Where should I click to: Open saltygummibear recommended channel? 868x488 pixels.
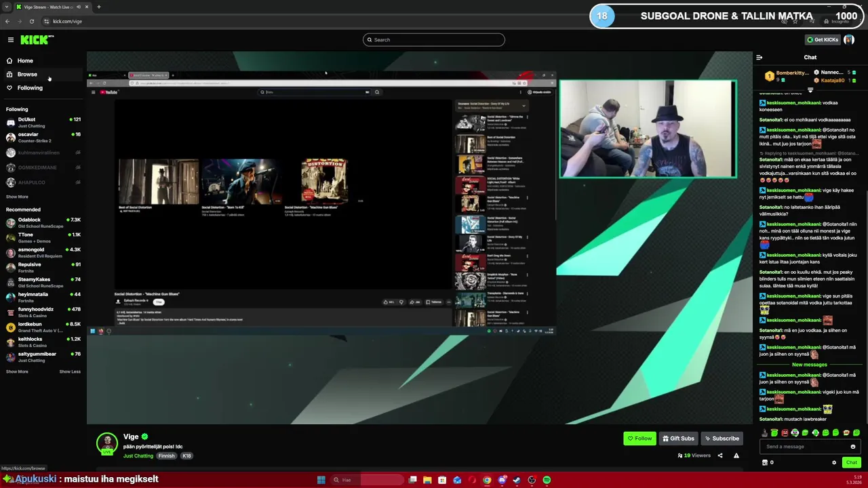pos(43,357)
